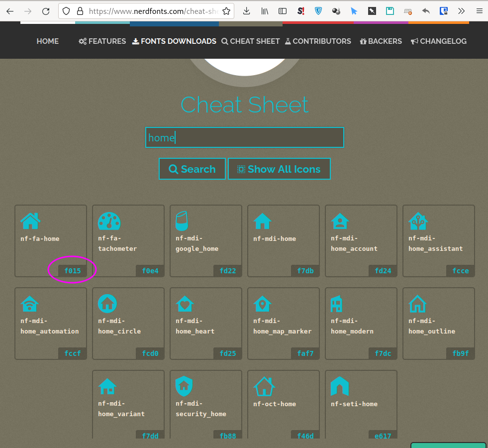Click inside the home search field
This screenshot has width=488, height=448.
coord(244,137)
